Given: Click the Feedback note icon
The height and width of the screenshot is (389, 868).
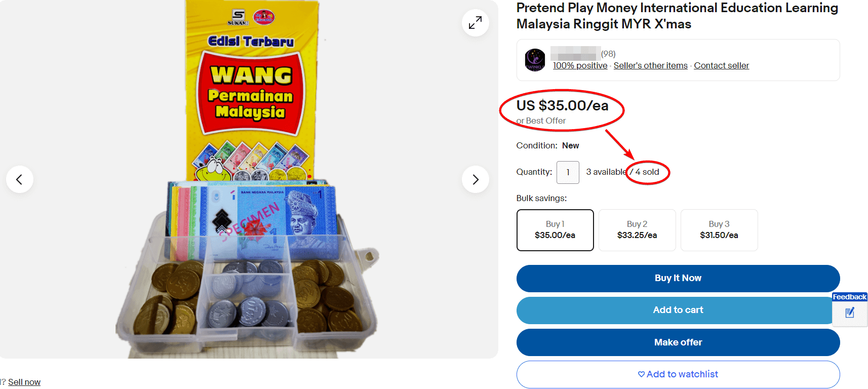Looking at the screenshot, I should pyautogui.click(x=850, y=313).
